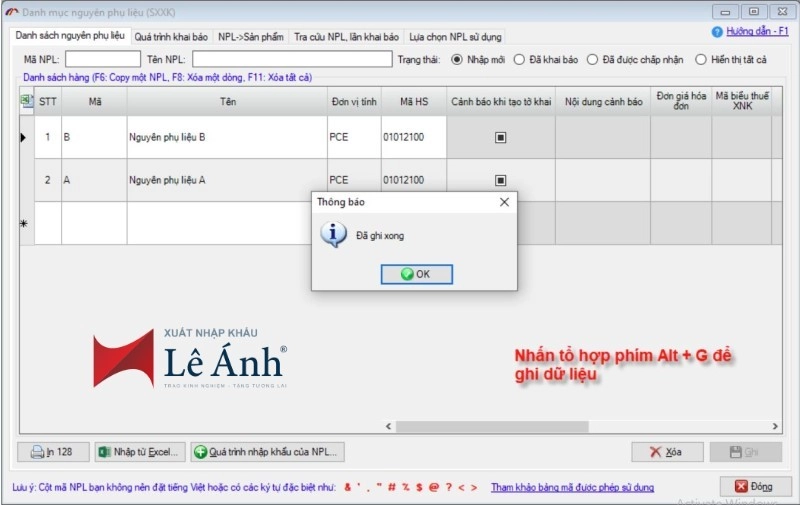Image resolution: width=800 pixels, height=505 pixels.
Task: Open the Hướng dẫn - F1 help link
Action: coord(750,32)
